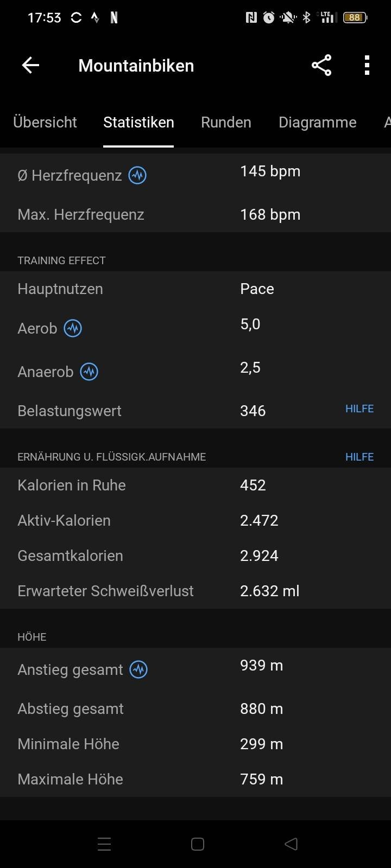Image resolution: width=391 pixels, height=868 pixels.
Task: Tap the back arrow icon
Action: pyautogui.click(x=30, y=66)
